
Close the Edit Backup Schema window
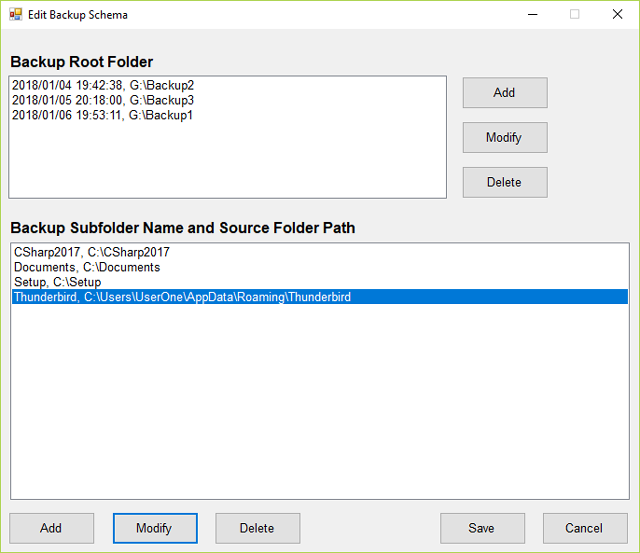618,15
